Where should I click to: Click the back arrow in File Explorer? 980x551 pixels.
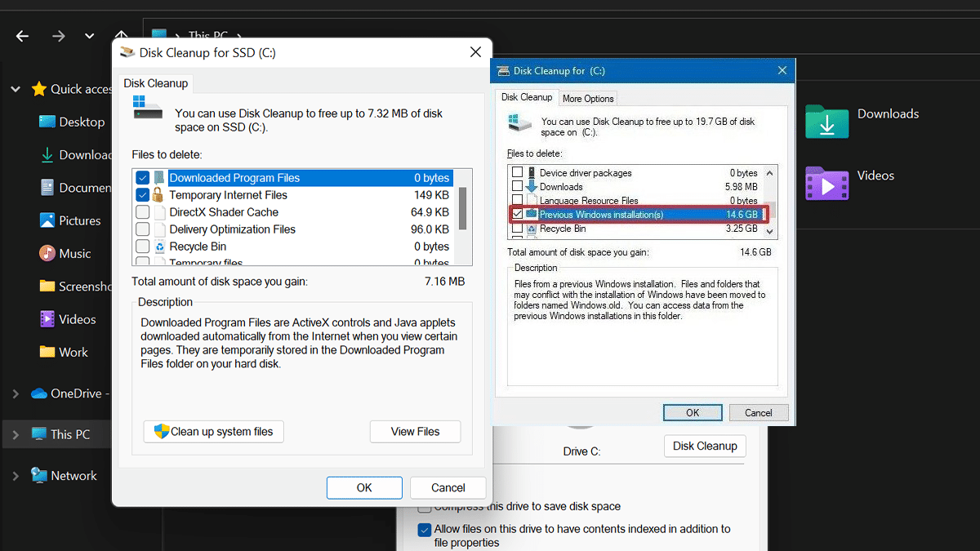coord(23,36)
